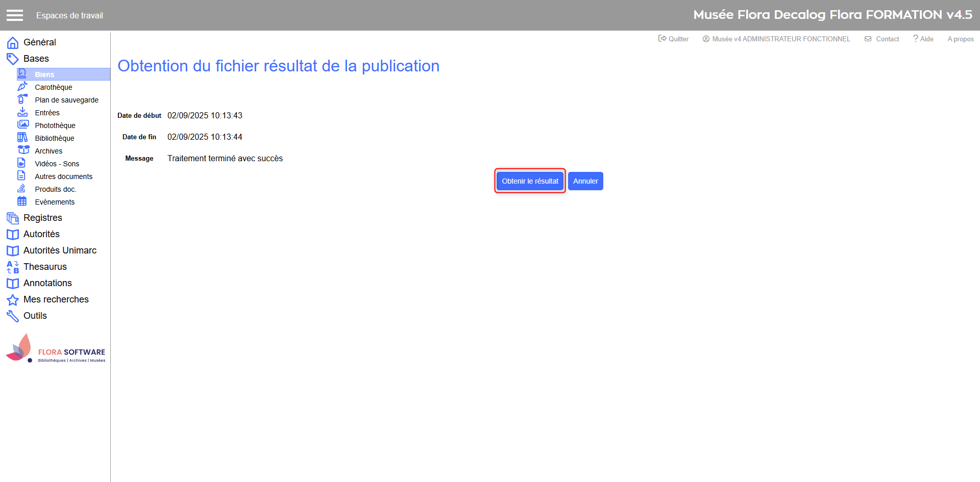Viewport: 980px width, 482px height.
Task: Click the Photothèque picture icon
Action: point(23,125)
